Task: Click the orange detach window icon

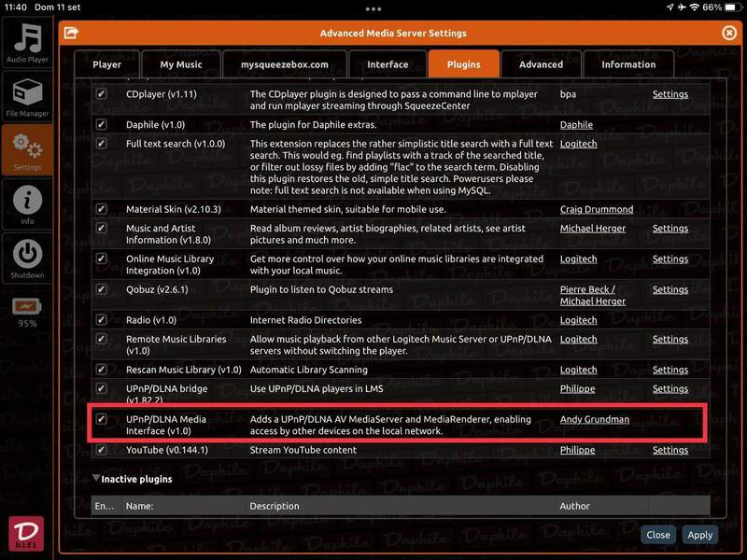Action: tap(70, 33)
